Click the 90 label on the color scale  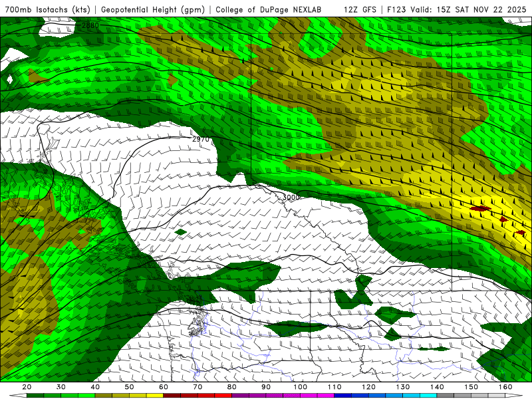click(x=266, y=387)
